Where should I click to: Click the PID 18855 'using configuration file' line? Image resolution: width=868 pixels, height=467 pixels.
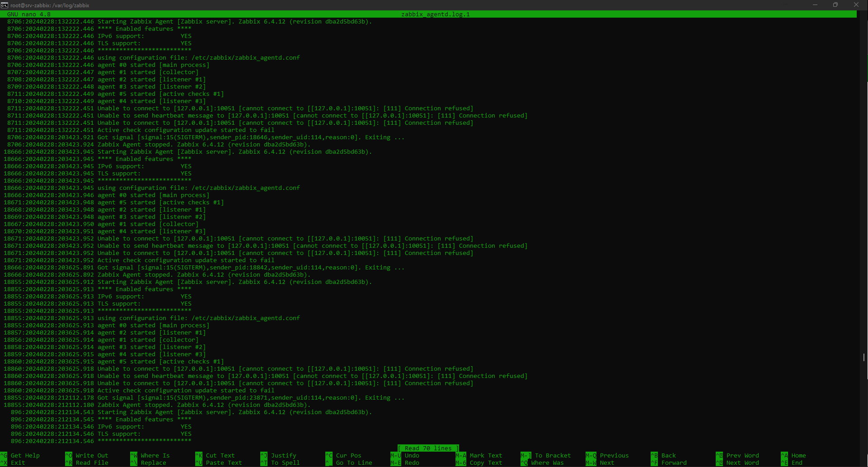(x=152, y=318)
